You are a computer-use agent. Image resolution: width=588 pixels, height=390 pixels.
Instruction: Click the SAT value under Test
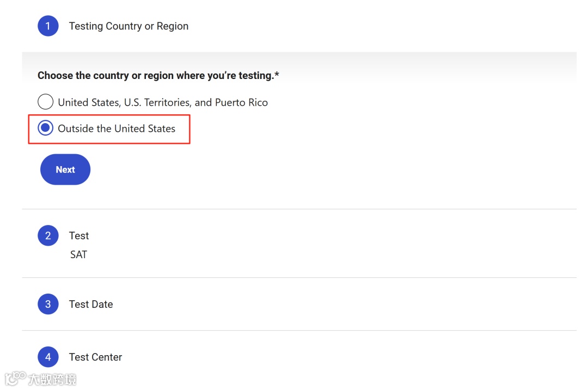tap(78, 254)
